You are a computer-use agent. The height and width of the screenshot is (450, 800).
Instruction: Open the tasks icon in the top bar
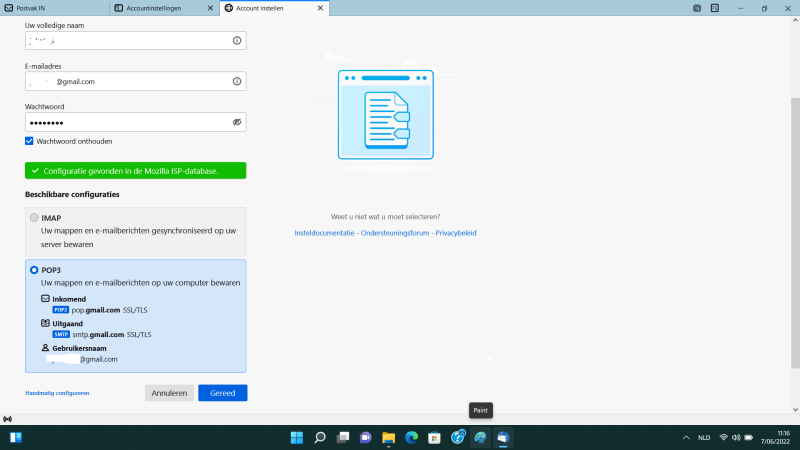click(x=715, y=8)
